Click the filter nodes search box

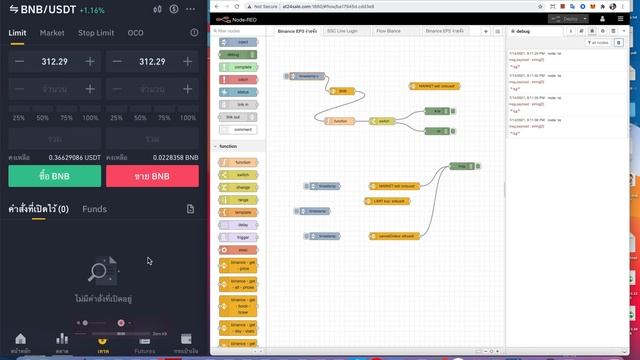click(238, 31)
